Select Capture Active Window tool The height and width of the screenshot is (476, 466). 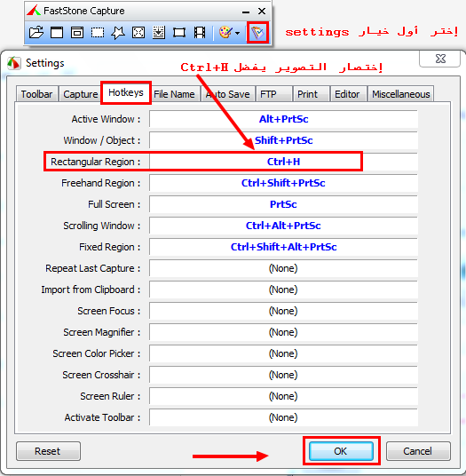(57, 33)
